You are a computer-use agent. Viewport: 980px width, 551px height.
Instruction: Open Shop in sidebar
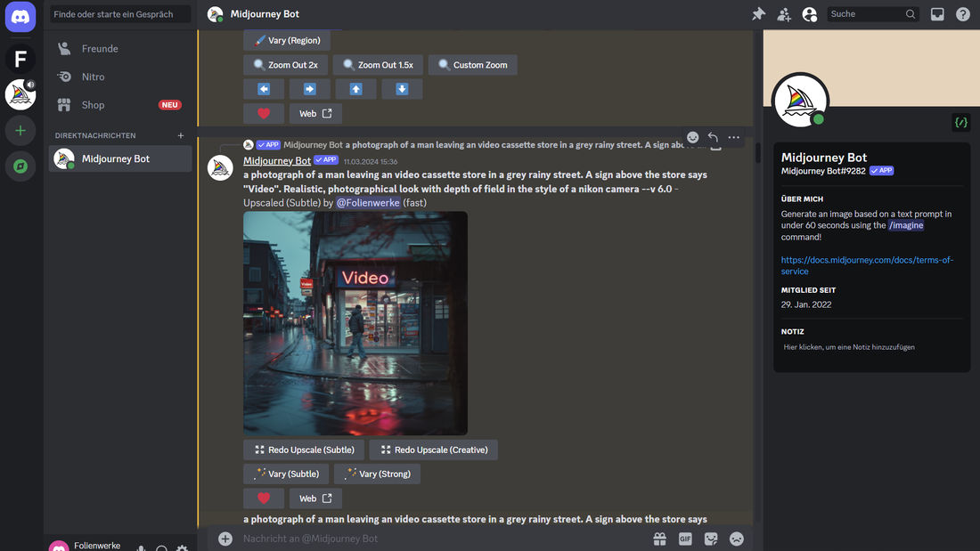click(120, 105)
